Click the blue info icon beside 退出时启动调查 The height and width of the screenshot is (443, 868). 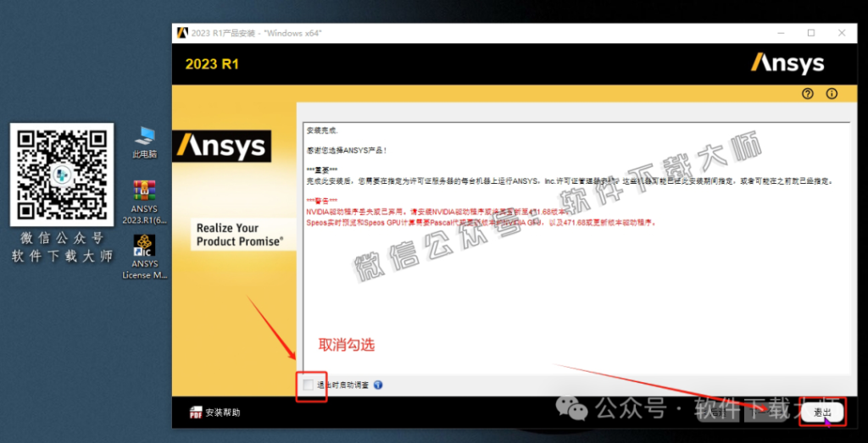pos(379,385)
